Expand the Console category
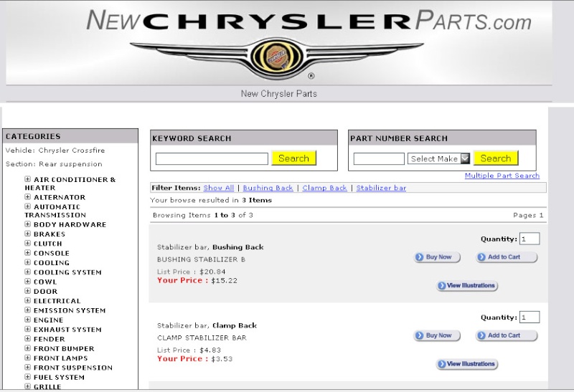The height and width of the screenshot is (392, 574). (x=27, y=253)
